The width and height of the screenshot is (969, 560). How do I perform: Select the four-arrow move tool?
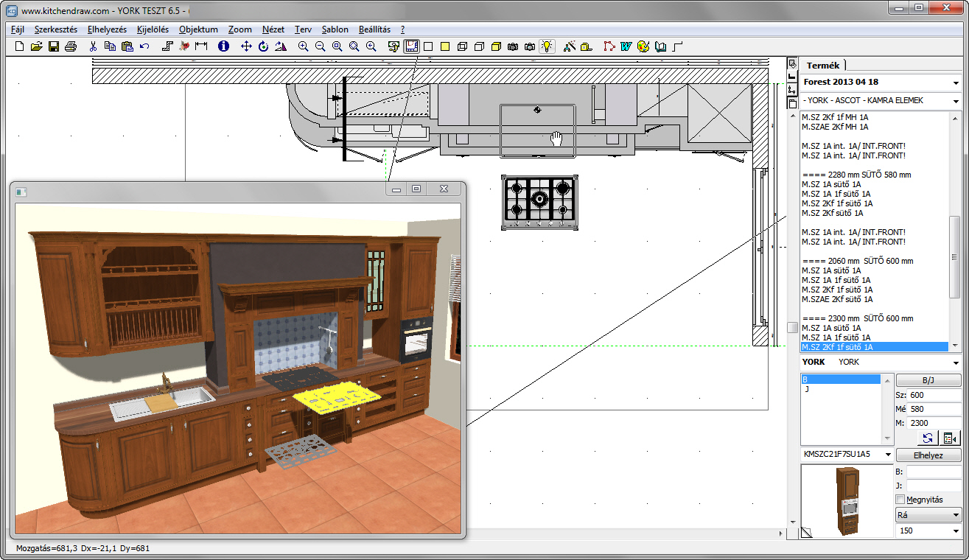click(x=246, y=46)
